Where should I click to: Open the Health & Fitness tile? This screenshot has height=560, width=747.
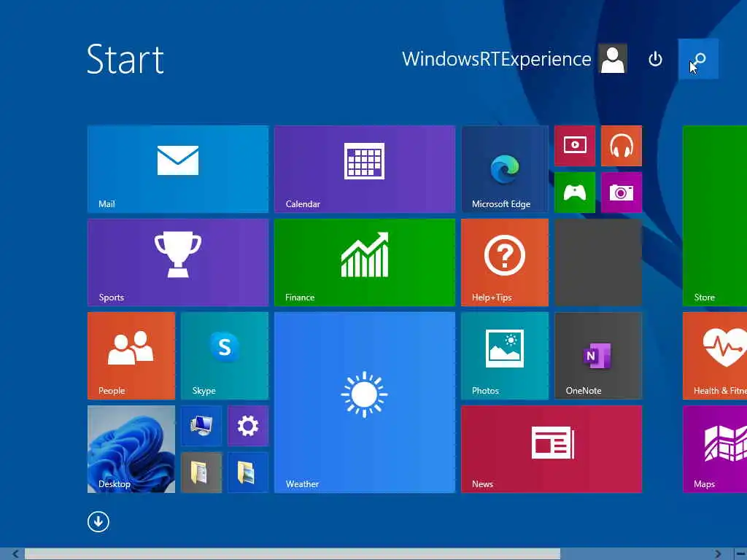(715, 356)
